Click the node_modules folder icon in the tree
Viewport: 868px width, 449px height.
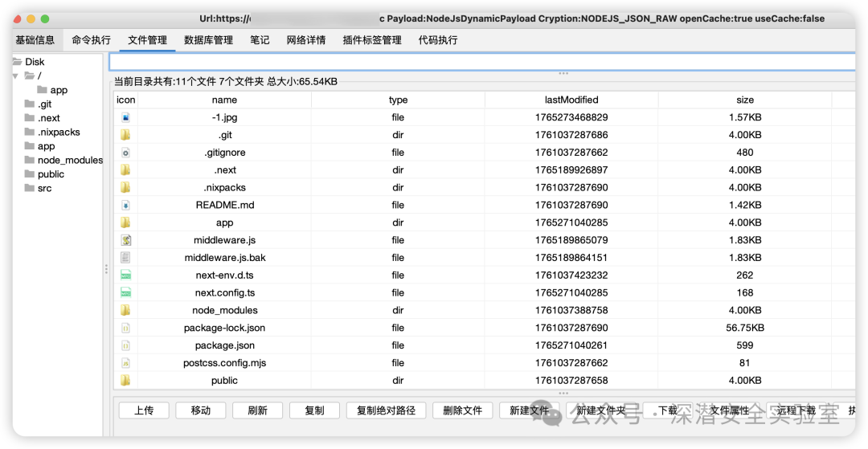[30, 160]
